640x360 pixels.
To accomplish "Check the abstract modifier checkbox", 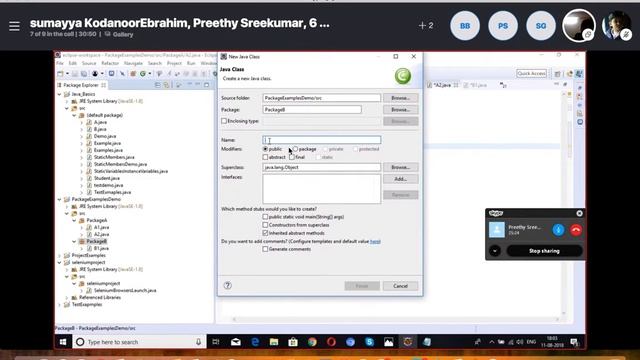I will point(265,157).
